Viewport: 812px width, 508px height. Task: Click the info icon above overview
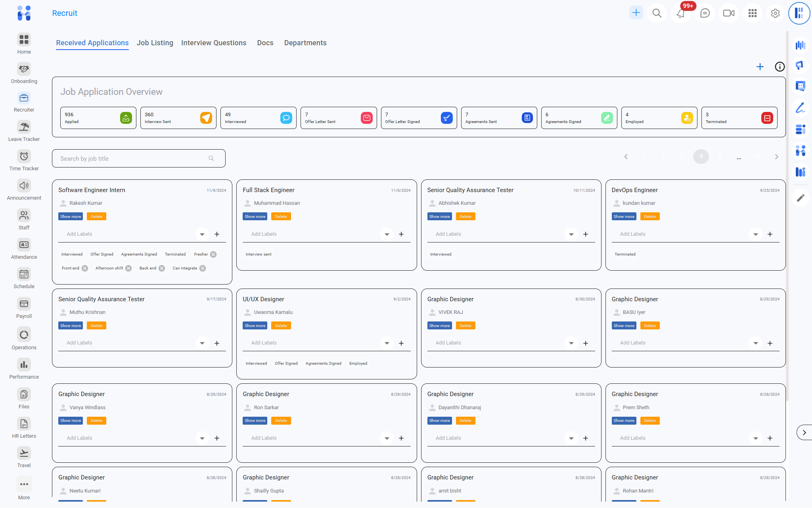pos(779,67)
